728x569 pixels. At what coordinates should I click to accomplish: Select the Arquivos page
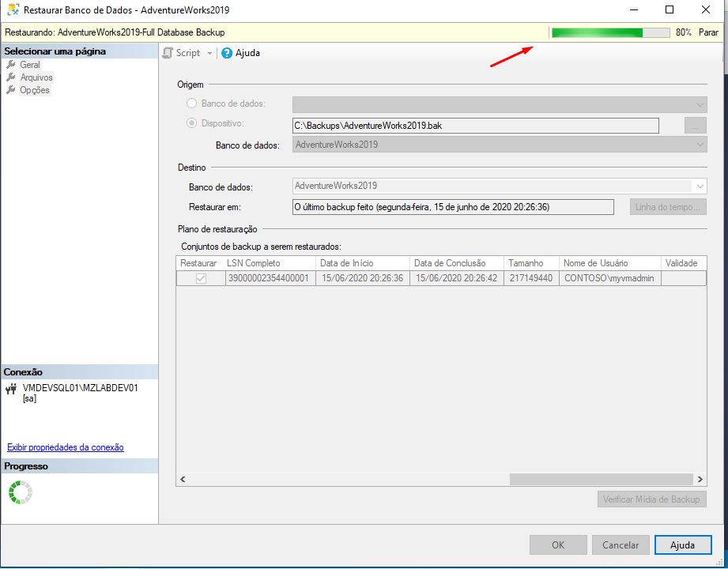pos(36,77)
